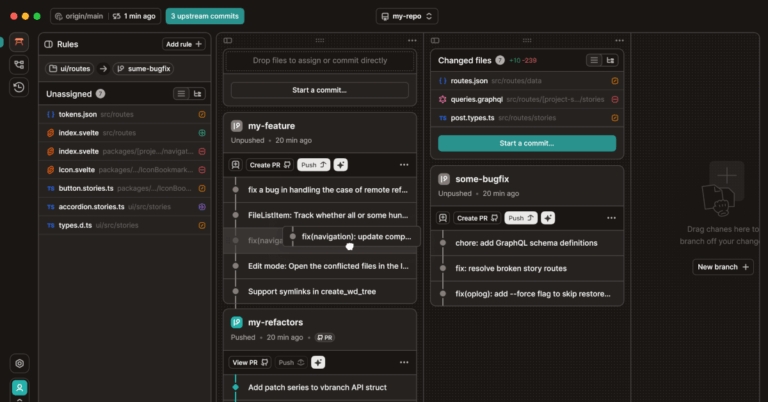
Task: Collapse the second lane using its panel icon
Action: [x=435, y=41]
